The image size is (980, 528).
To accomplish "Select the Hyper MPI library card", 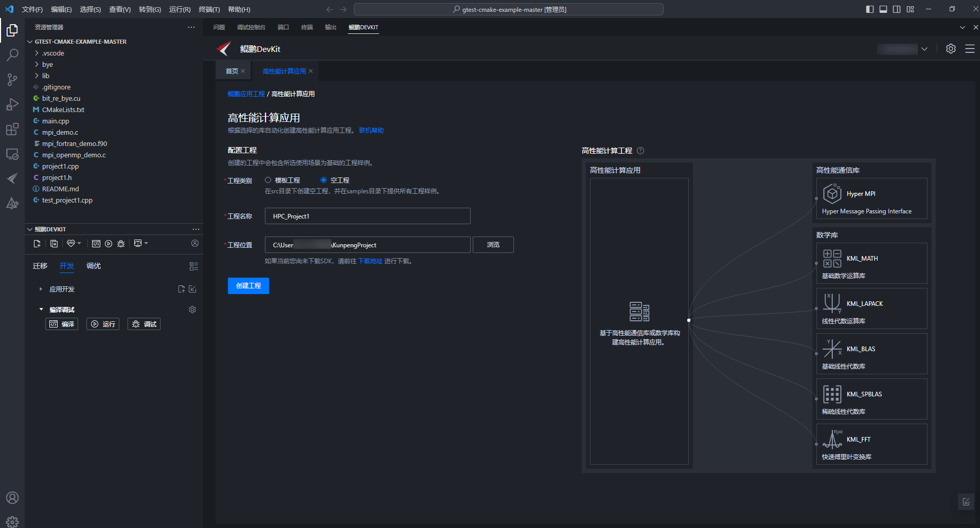I will [871, 198].
